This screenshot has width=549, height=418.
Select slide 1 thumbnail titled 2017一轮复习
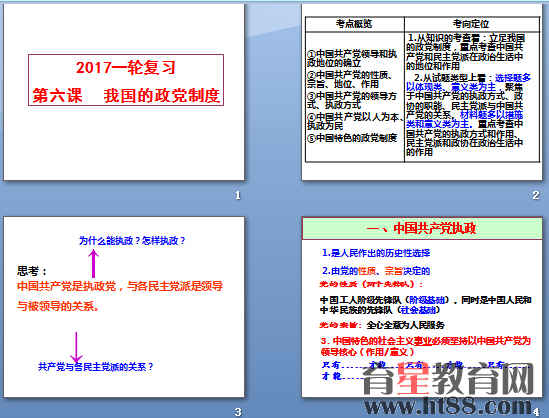[x=124, y=92]
